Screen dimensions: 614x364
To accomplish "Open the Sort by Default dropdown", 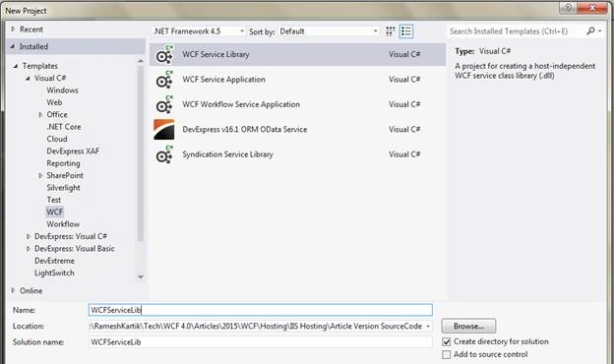I will click(329, 31).
